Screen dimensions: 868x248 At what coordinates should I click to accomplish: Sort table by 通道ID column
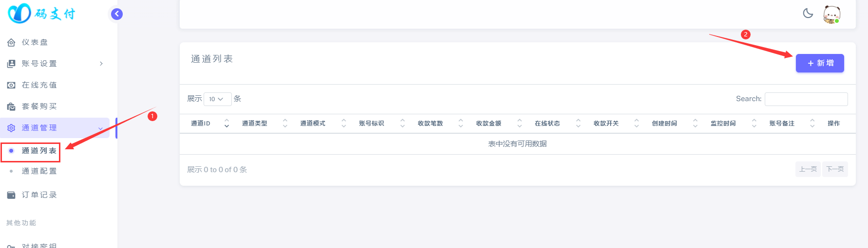(x=209, y=124)
